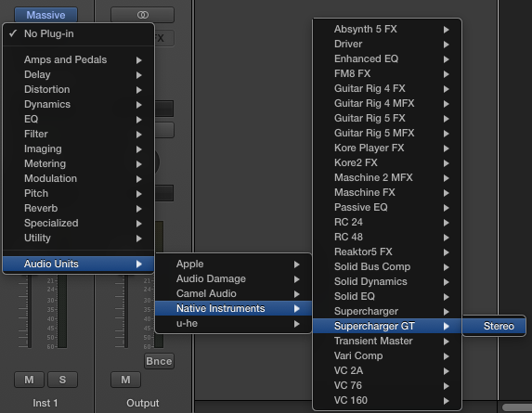Pick Reaktor5 FX plug-in
Screen dimensions: 532x413
coord(387,252)
